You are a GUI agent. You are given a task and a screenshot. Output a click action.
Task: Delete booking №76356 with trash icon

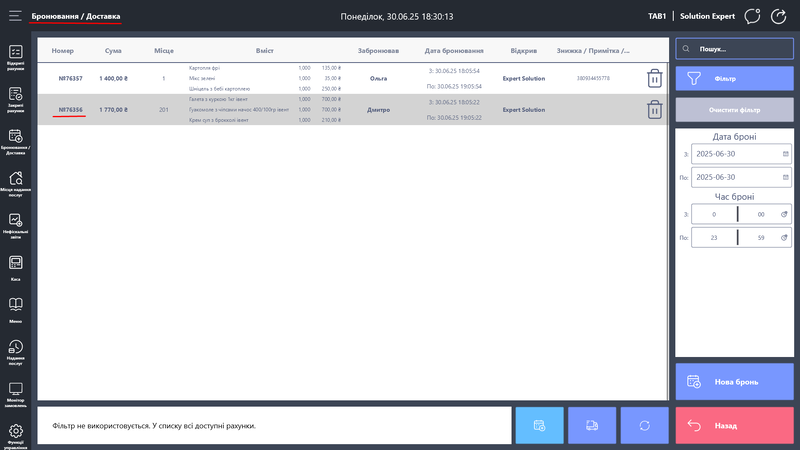point(654,110)
